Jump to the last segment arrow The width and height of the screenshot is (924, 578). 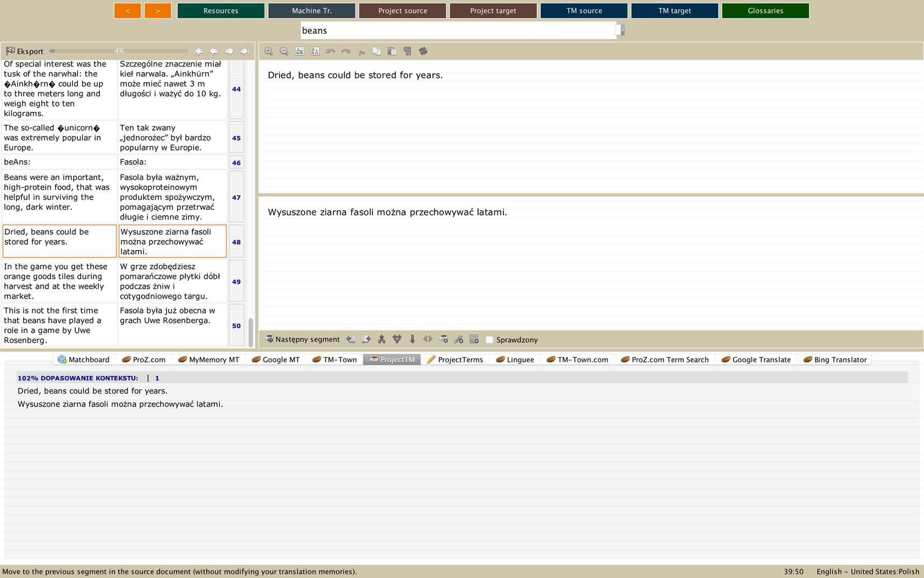click(244, 51)
